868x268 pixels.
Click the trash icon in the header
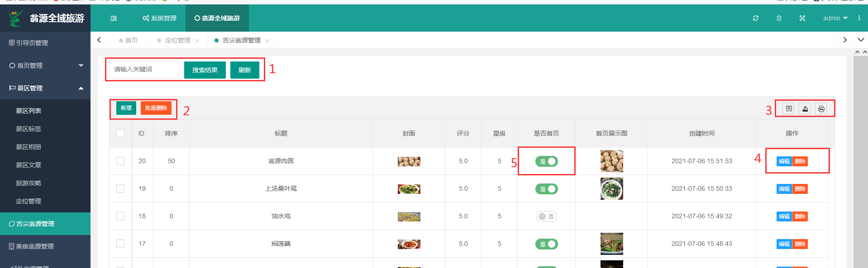779,18
